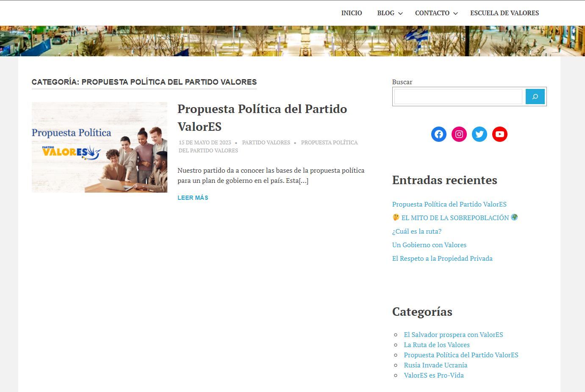Open category ValorES es Pro-Vida
This screenshot has width=585, height=392.
434,375
